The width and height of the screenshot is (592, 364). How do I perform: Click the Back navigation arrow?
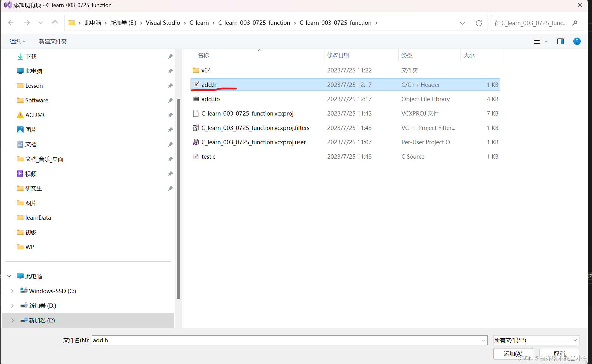click(x=11, y=23)
